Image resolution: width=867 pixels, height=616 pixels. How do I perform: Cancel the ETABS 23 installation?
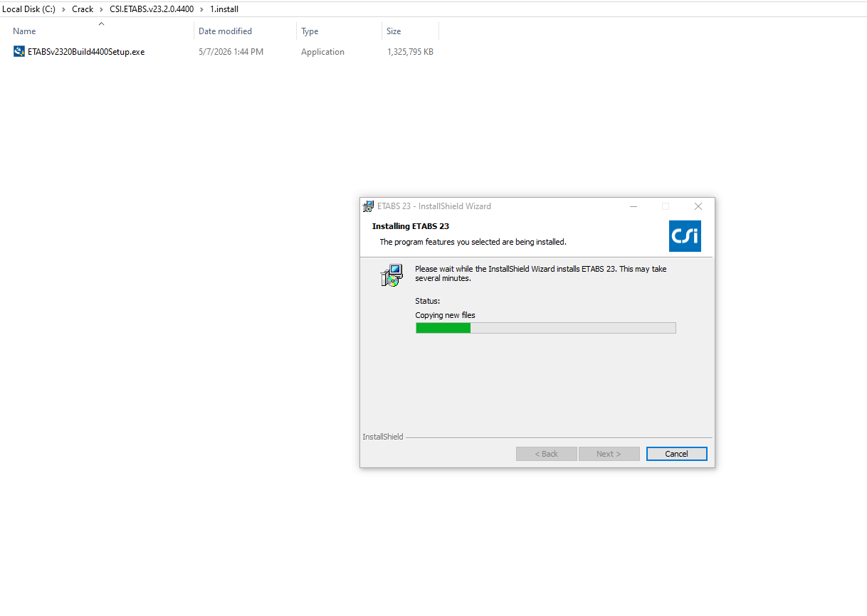click(x=676, y=454)
